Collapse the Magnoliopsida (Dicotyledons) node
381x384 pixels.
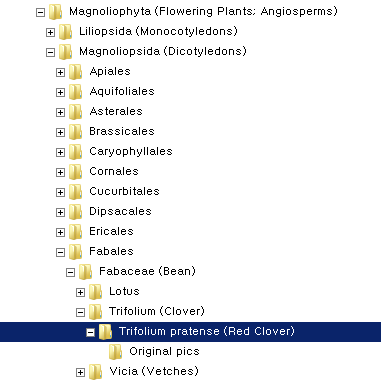50,52
